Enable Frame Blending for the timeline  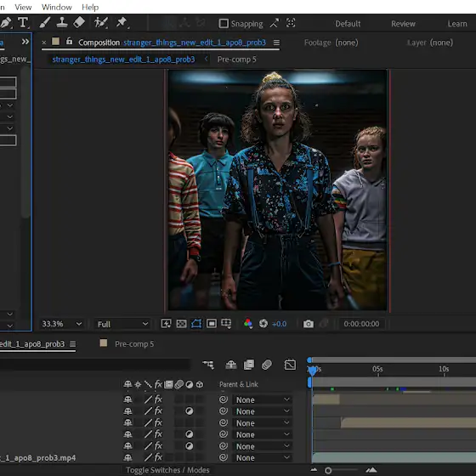coord(249,365)
